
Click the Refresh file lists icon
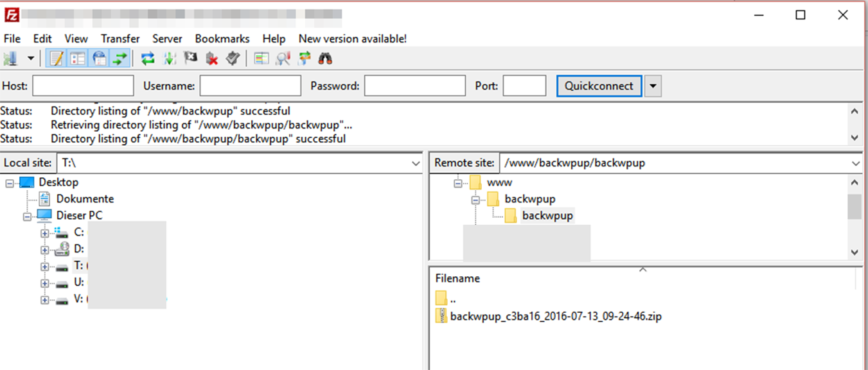(x=148, y=58)
